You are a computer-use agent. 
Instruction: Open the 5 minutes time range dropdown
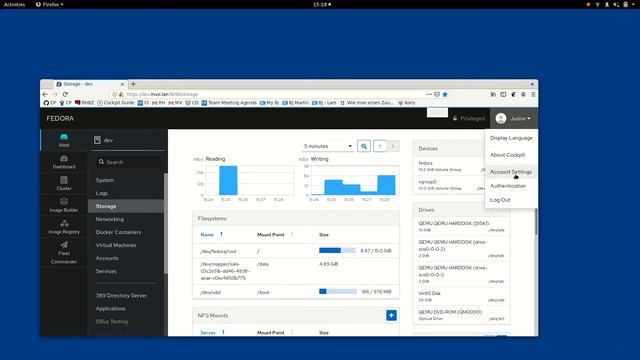pyautogui.click(x=328, y=146)
